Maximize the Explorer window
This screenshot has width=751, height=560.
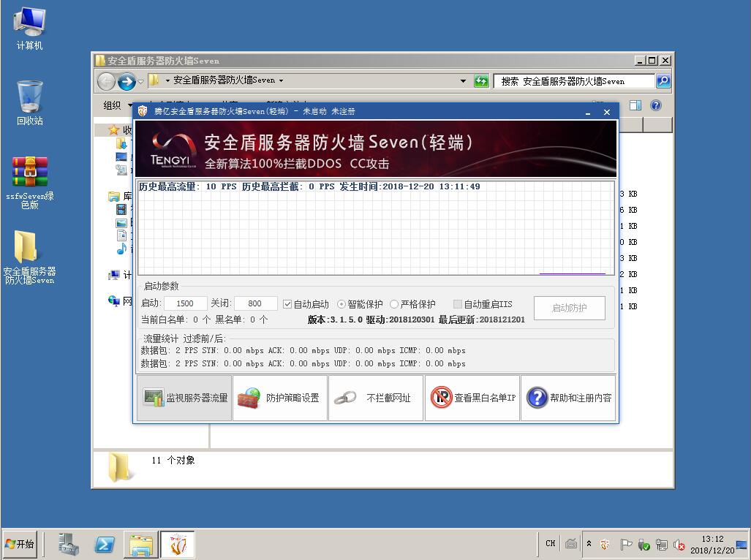652,61
